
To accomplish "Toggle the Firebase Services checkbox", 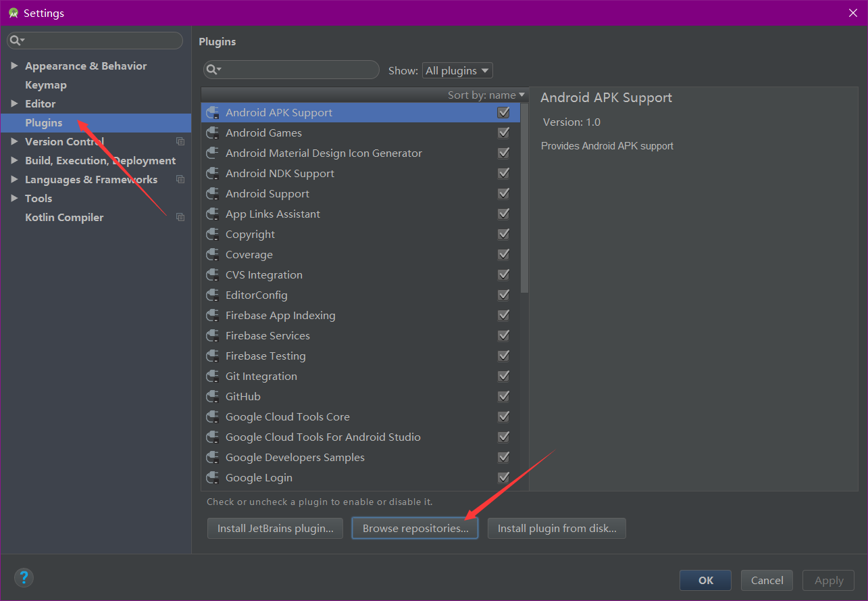I will 503,335.
